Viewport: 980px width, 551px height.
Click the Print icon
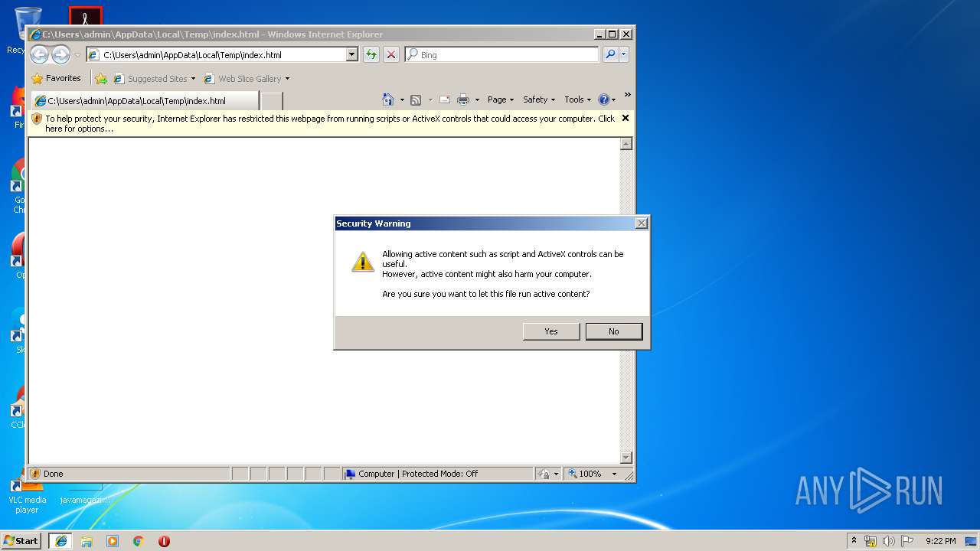[463, 99]
